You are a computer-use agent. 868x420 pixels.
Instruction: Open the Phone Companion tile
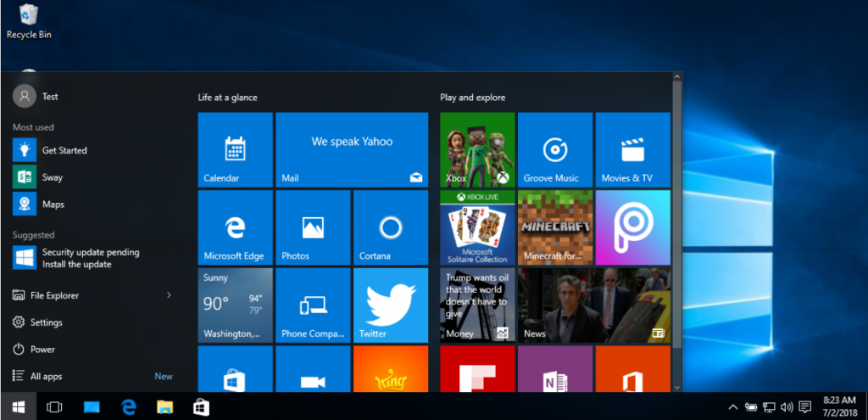click(x=313, y=305)
